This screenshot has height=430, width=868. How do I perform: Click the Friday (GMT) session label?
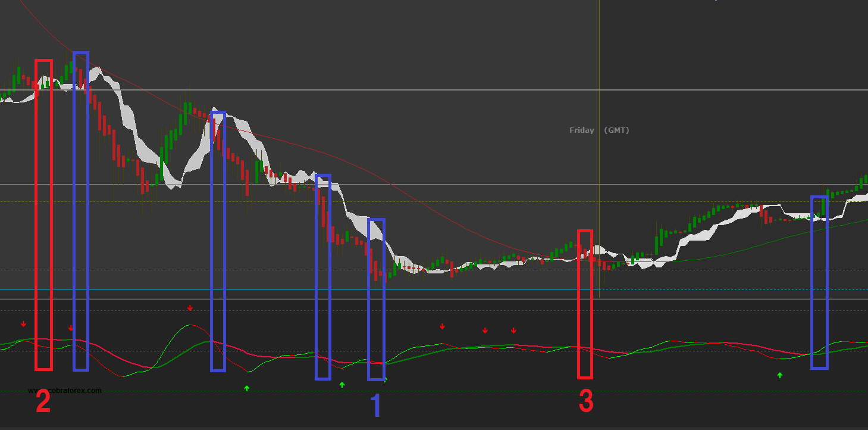[x=598, y=130]
